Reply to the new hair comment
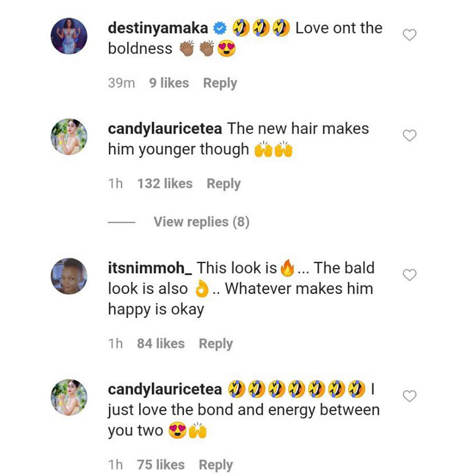This screenshot has width=476, height=476. click(223, 184)
